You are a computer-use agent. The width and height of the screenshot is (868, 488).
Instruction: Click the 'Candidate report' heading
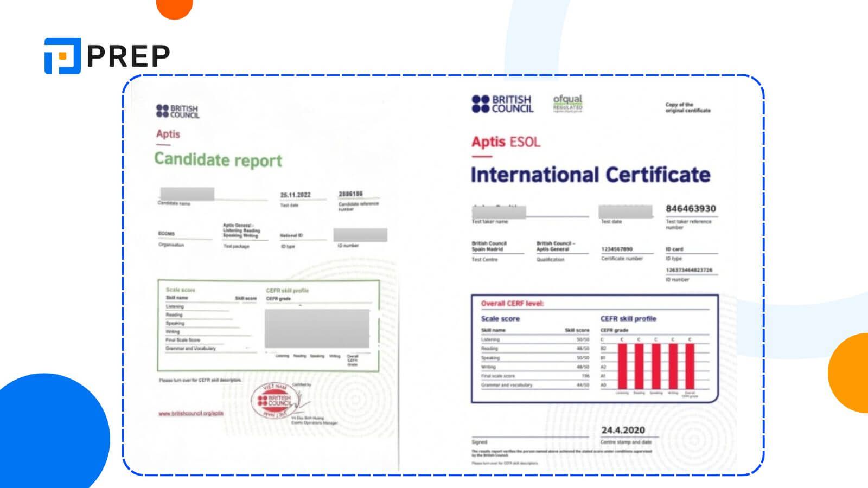click(218, 159)
